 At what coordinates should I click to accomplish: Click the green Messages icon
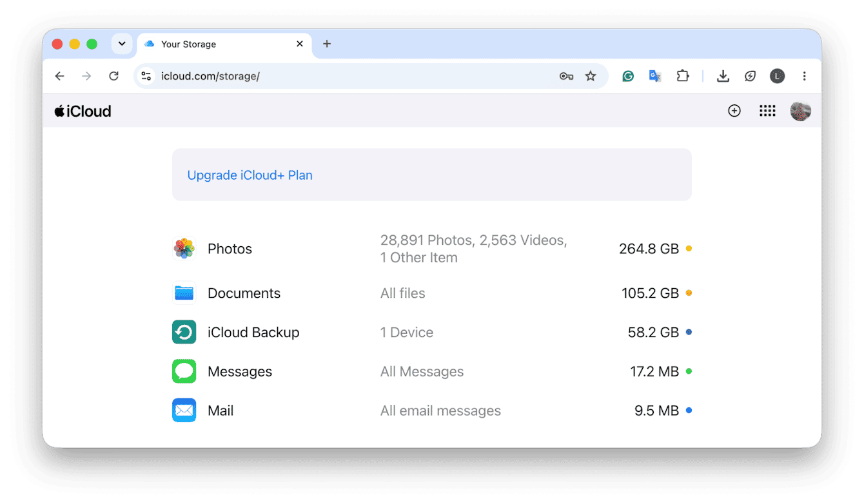point(184,372)
